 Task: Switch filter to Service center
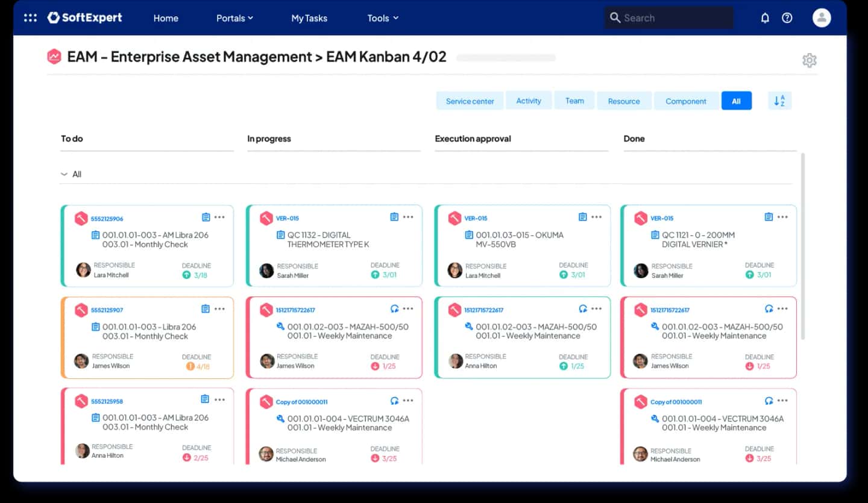(470, 101)
